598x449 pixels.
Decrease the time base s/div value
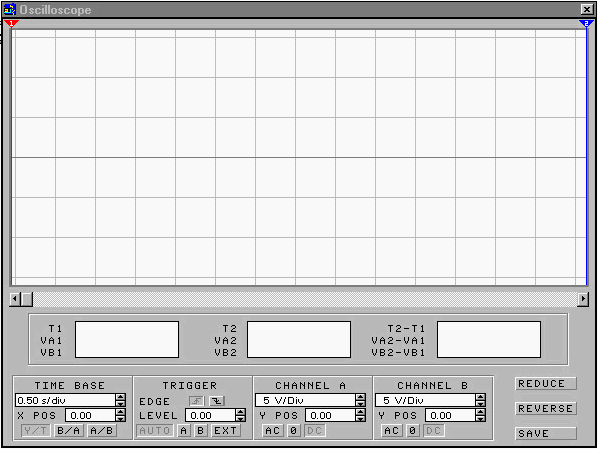[x=121, y=403]
